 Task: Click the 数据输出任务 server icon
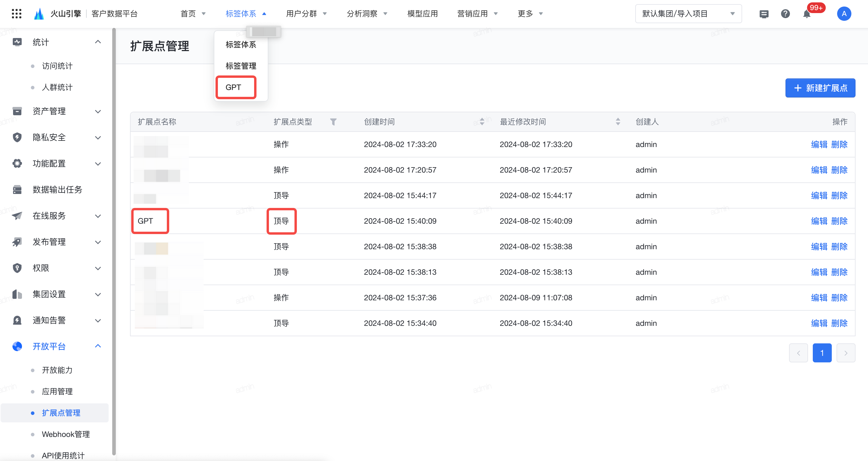pos(17,190)
